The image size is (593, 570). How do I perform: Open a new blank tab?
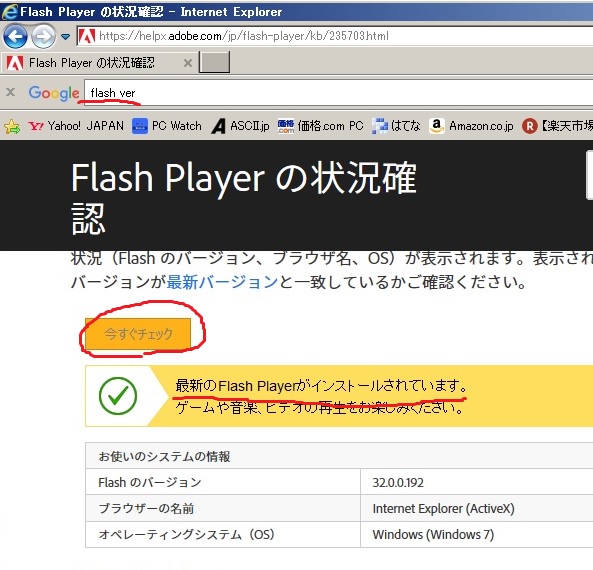(214, 62)
